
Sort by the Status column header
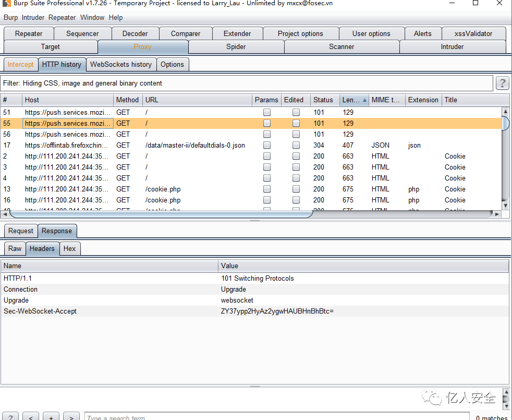325,100
